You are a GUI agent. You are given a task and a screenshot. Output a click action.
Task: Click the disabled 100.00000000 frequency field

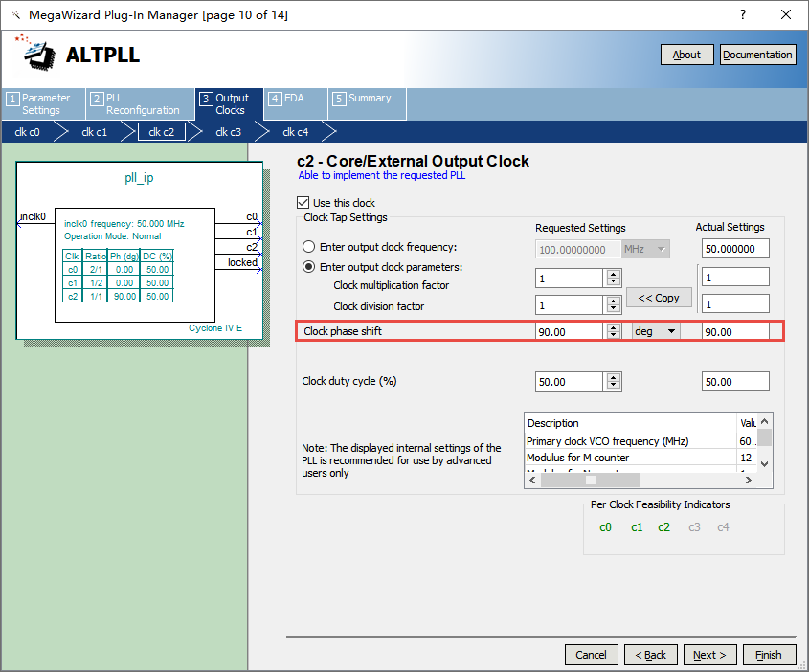click(578, 250)
